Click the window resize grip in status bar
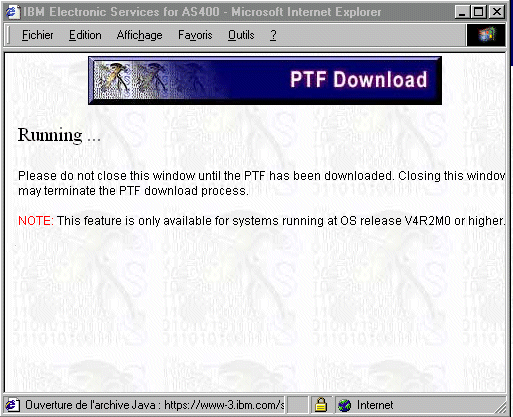 pyautogui.click(x=500, y=407)
